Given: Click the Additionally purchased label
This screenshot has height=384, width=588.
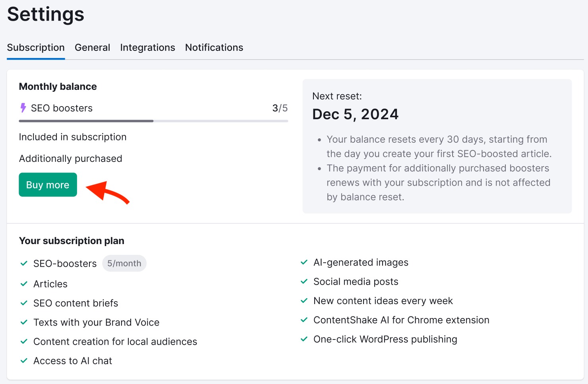Looking at the screenshot, I should 70,159.
